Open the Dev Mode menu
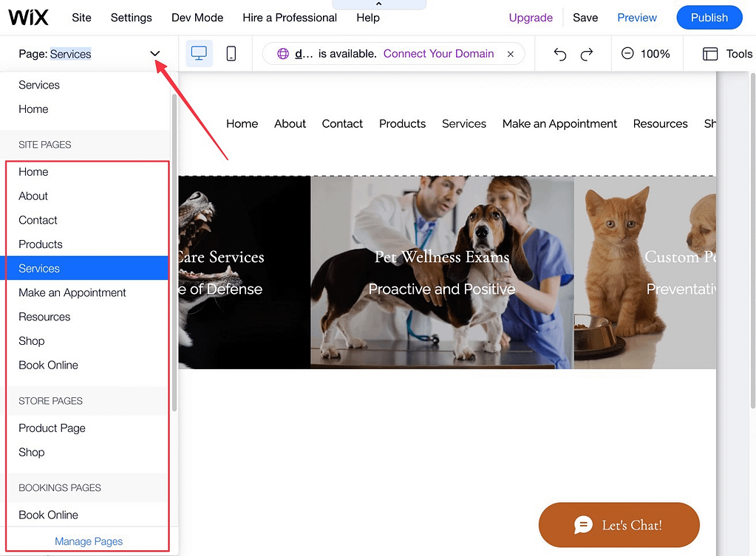 [197, 18]
